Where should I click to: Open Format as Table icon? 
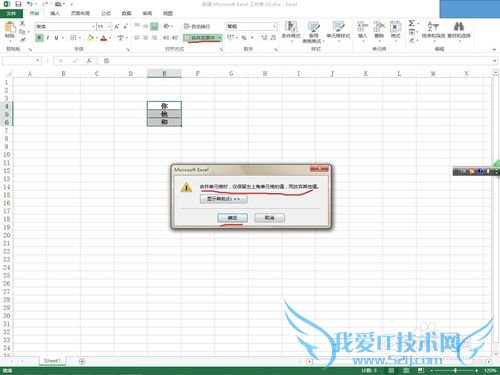point(313,27)
